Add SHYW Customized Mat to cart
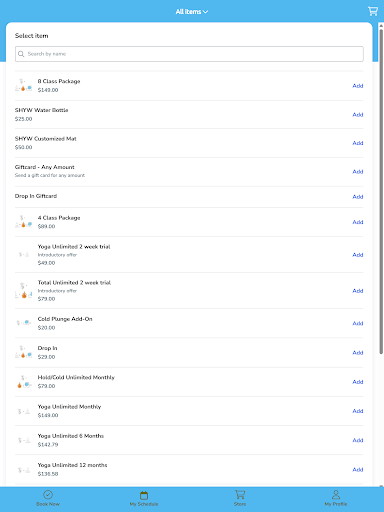This screenshot has height=512, width=384. click(358, 143)
